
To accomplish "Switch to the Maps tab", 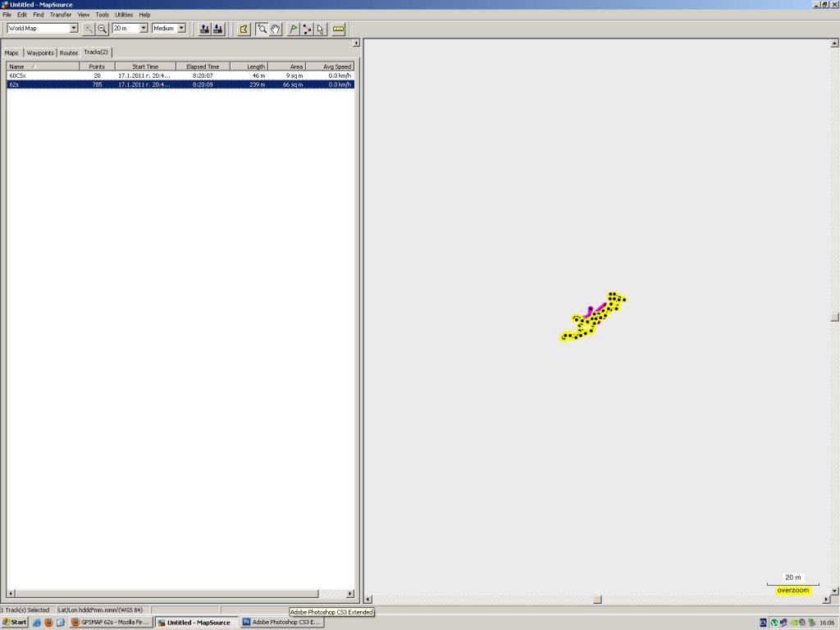I will coord(11,53).
